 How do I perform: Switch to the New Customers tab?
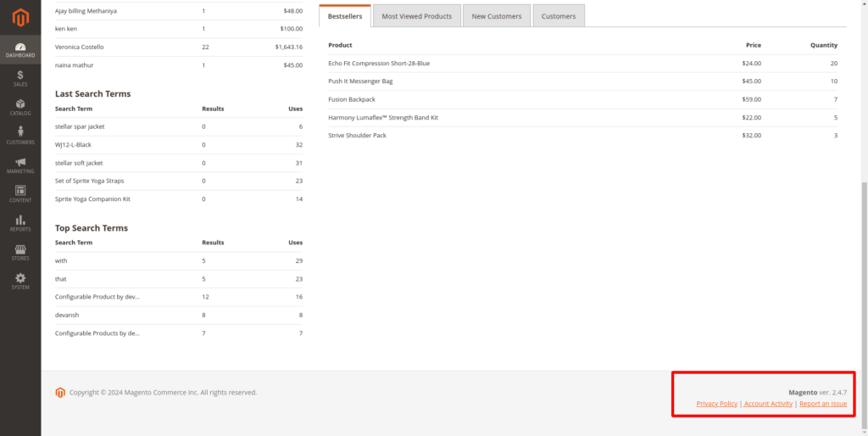pyautogui.click(x=497, y=16)
